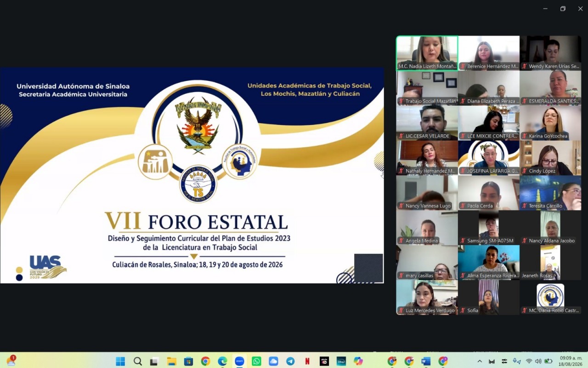Viewport: 588px width, 368px height.
Task: Open the Windows Start menu
Action: [120, 361]
